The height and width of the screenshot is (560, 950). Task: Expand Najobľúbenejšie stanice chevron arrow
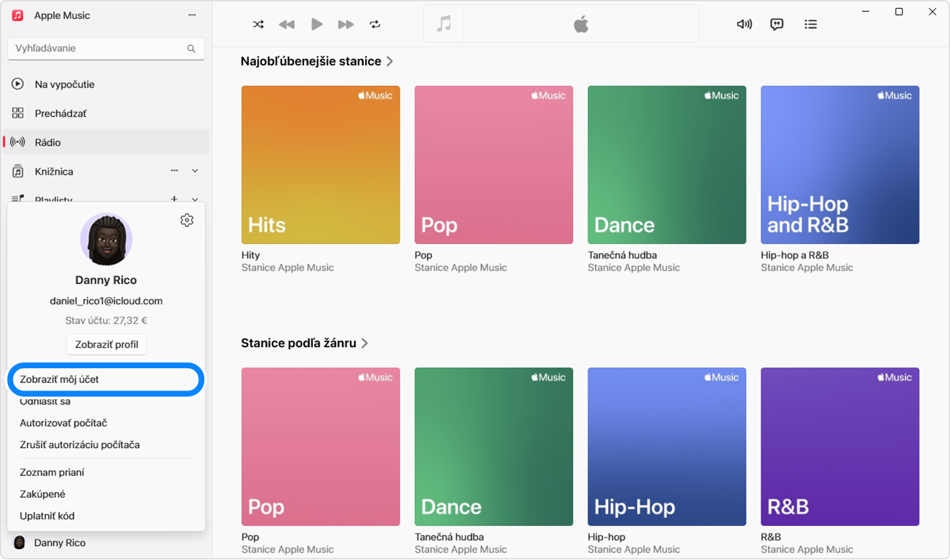coord(389,61)
